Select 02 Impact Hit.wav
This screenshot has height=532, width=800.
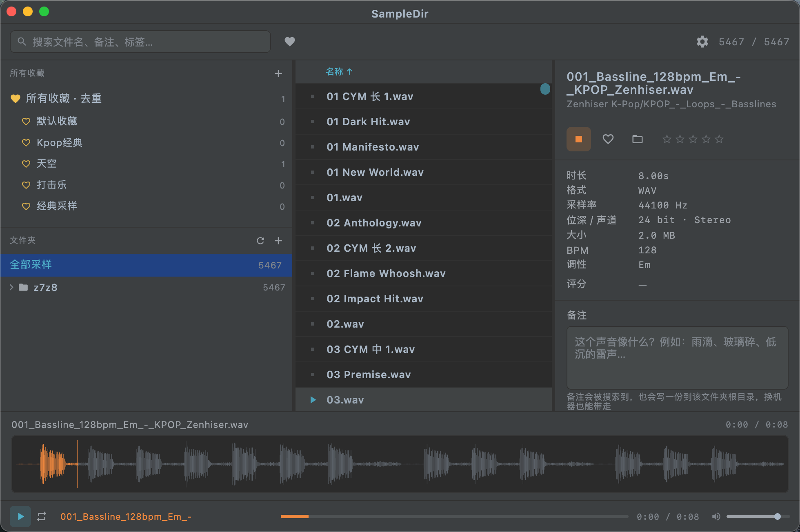(x=423, y=299)
